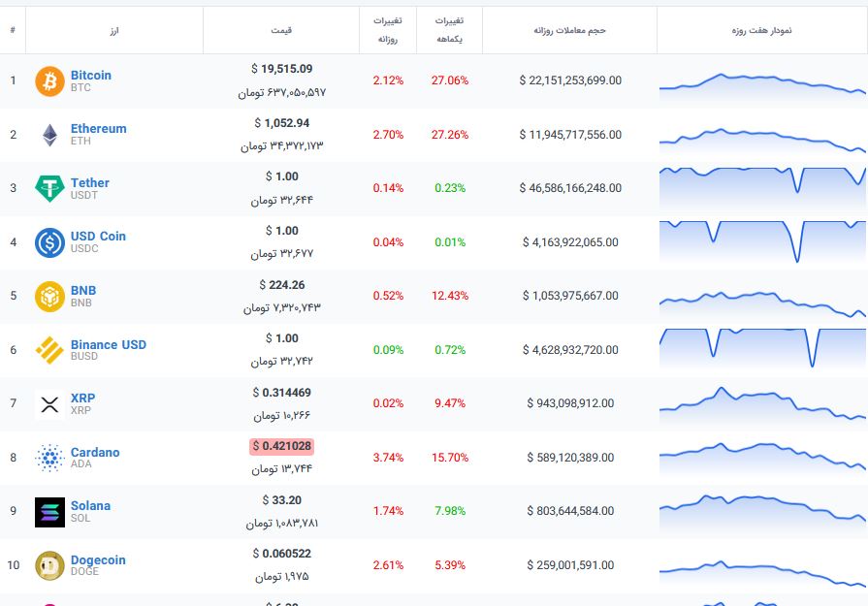The height and width of the screenshot is (606, 868).
Task: View Binance USD seven-day sparkline chart
Action: pyautogui.click(x=762, y=350)
